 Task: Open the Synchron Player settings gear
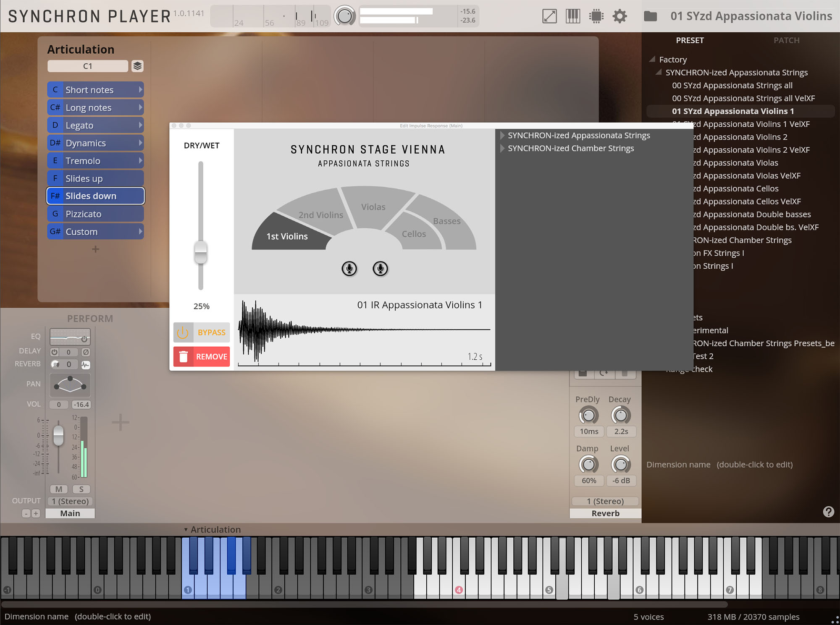[x=619, y=16]
